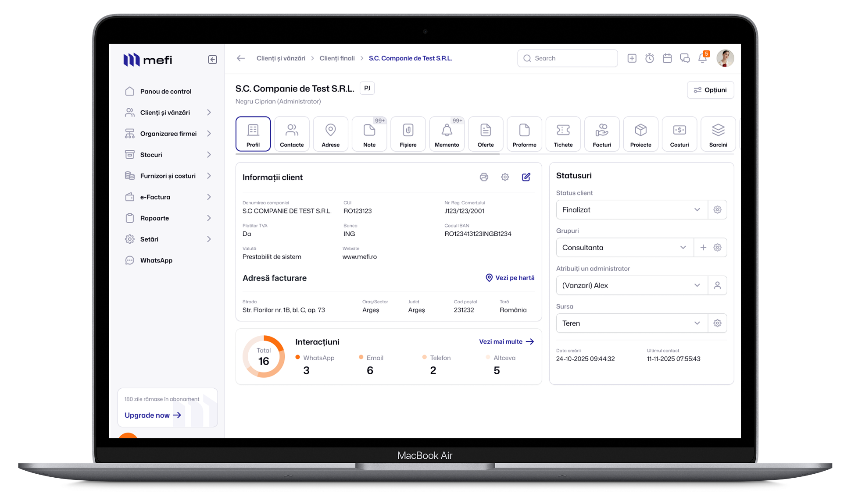
Task: Expand Organizarea firmei menu
Action: point(168,134)
